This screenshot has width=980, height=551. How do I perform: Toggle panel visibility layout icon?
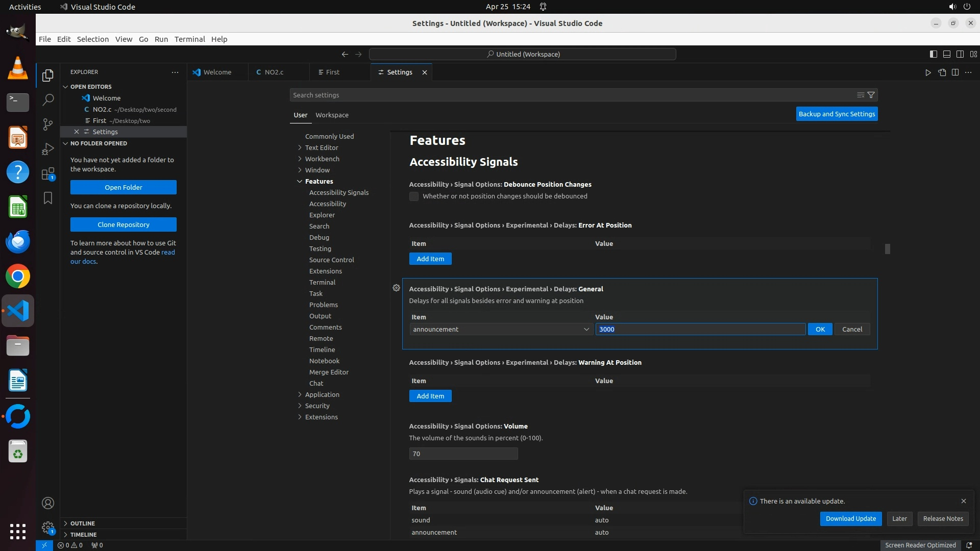point(946,54)
